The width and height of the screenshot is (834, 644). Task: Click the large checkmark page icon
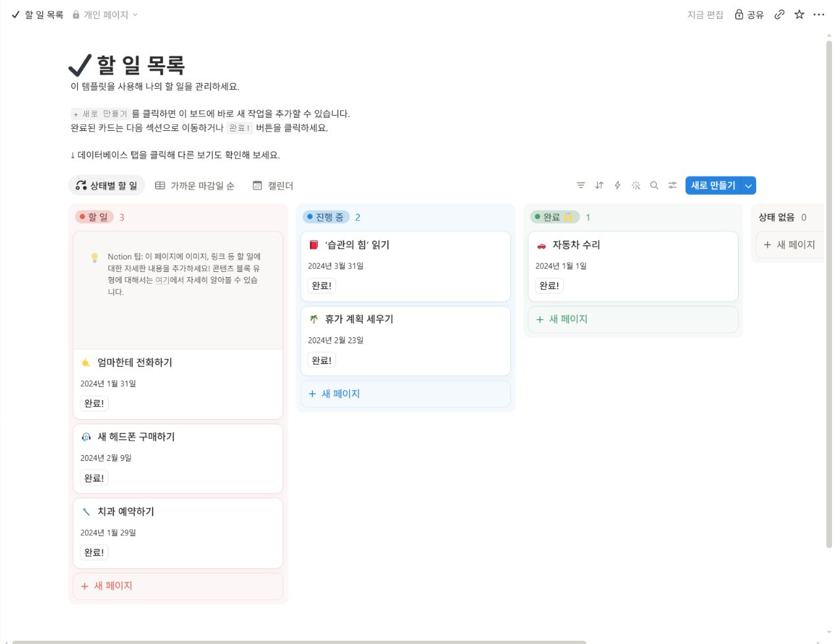(x=80, y=65)
